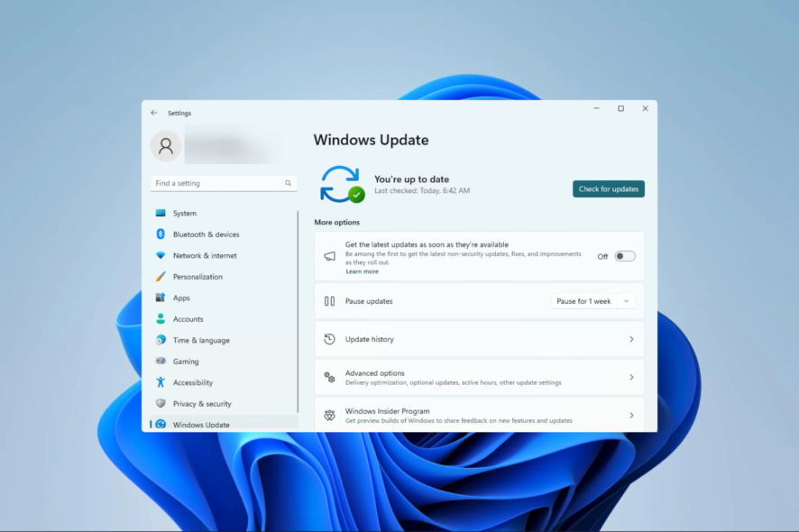Click the Check for updates button

point(609,189)
